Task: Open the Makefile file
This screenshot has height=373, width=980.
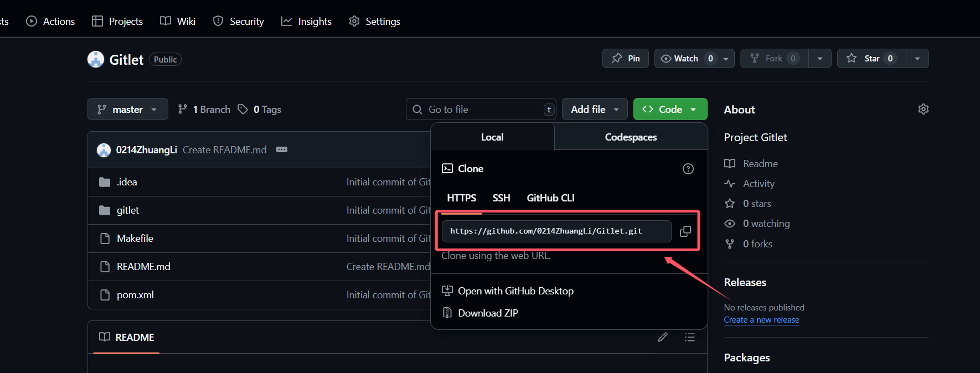Action: pos(135,239)
